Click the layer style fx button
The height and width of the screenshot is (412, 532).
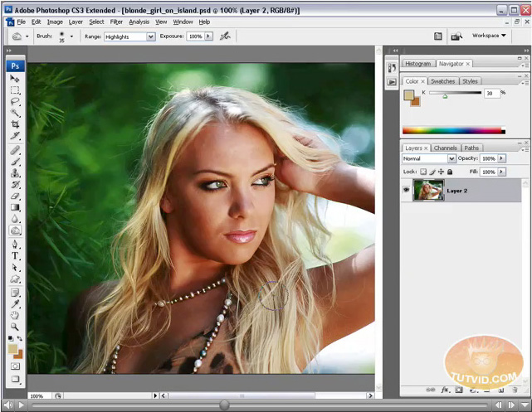pos(445,390)
